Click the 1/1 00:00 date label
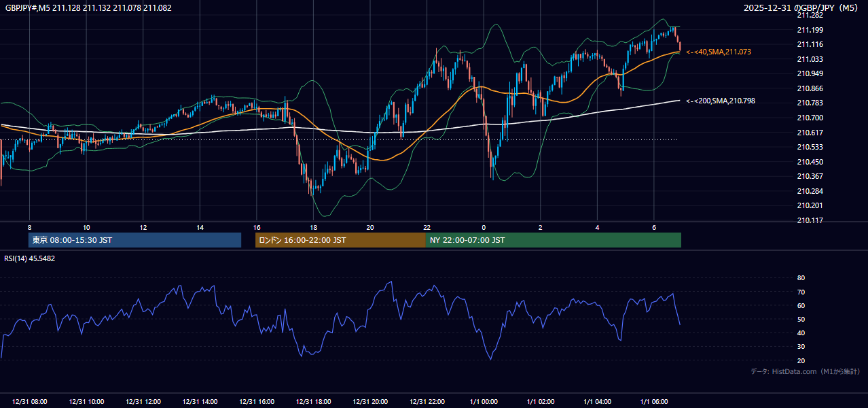 point(484,402)
